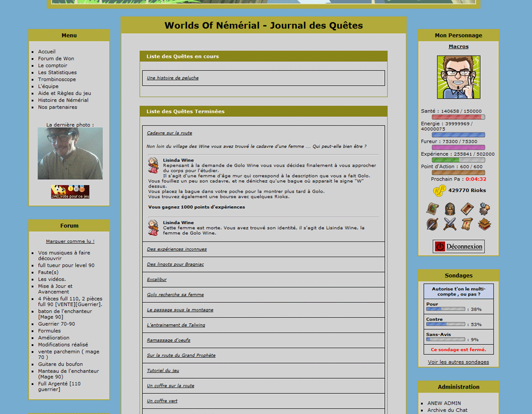Open the latest photo thumbnail
Viewport: 532px width, 414px height.
(x=70, y=154)
